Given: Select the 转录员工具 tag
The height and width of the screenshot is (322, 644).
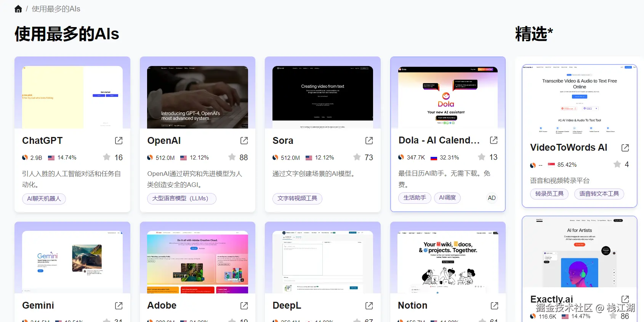Looking at the screenshot, I should (x=549, y=194).
